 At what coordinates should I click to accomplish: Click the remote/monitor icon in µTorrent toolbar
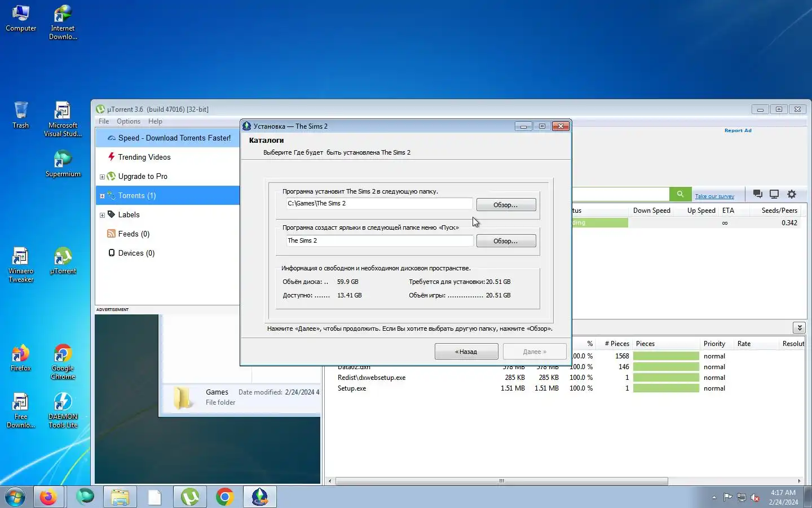click(774, 194)
